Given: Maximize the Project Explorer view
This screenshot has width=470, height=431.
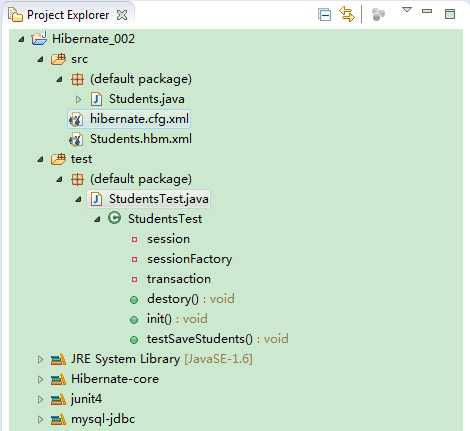Looking at the screenshot, I should 450,14.
